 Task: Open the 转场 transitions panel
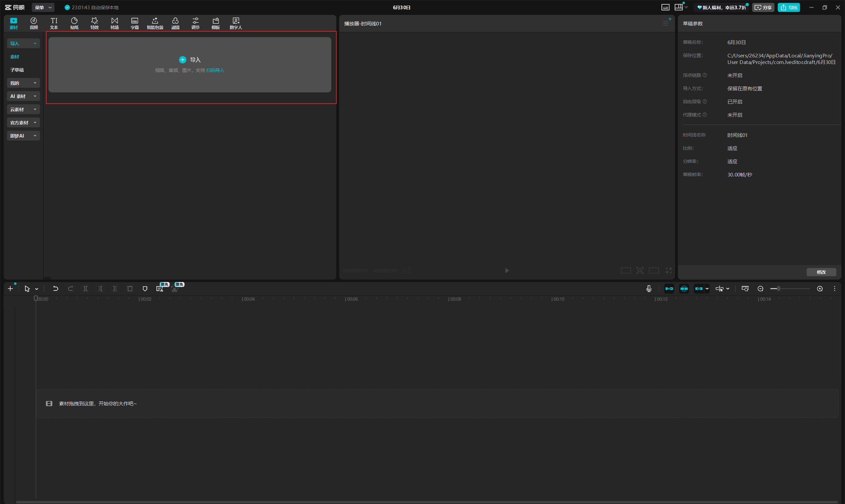[x=115, y=23]
